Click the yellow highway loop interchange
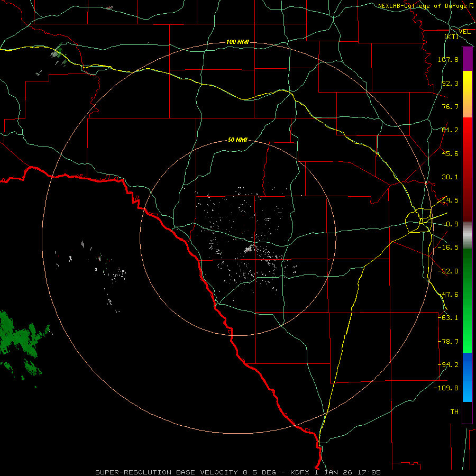The height and width of the screenshot is (476, 476). coord(419,220)
